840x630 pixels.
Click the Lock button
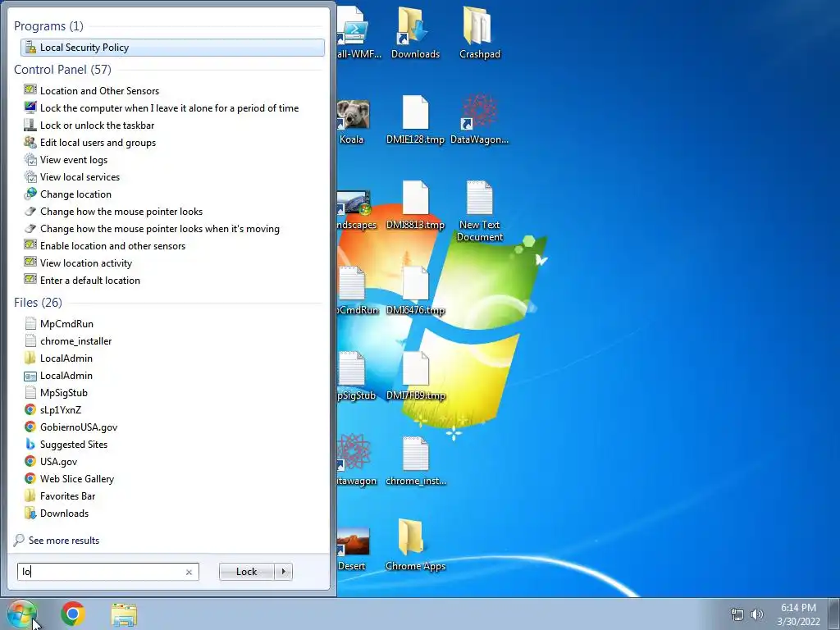coord(246,572)
